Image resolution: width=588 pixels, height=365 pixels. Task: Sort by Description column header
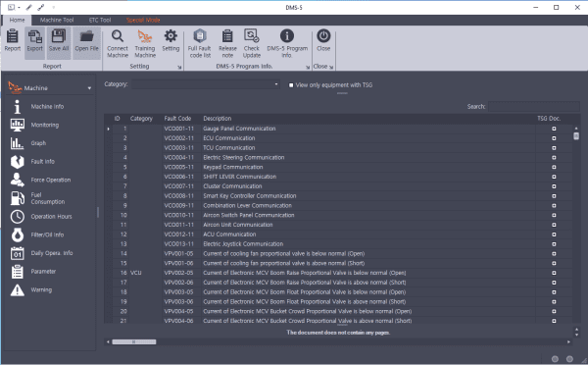(218, 119)
